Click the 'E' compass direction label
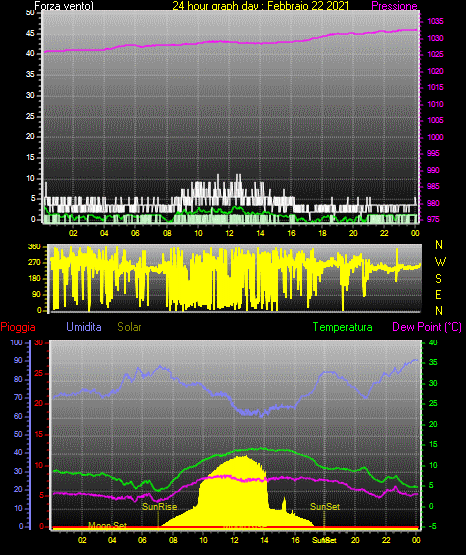The width and height of the screenshot is (466, 555). coord(438,294)
